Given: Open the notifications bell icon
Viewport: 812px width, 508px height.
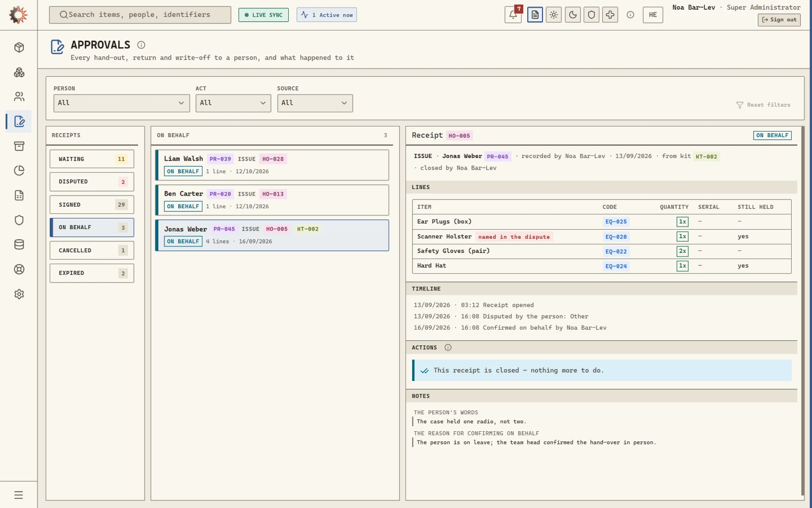Looking at the screenshot, I should [x=513, y=15].
